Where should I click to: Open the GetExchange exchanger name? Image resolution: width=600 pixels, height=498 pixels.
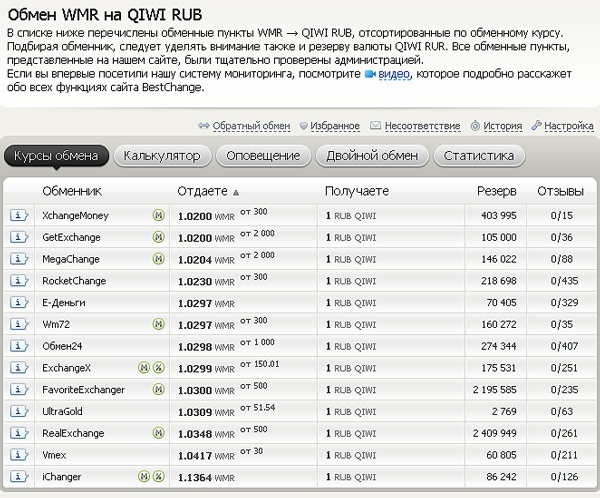71,237
